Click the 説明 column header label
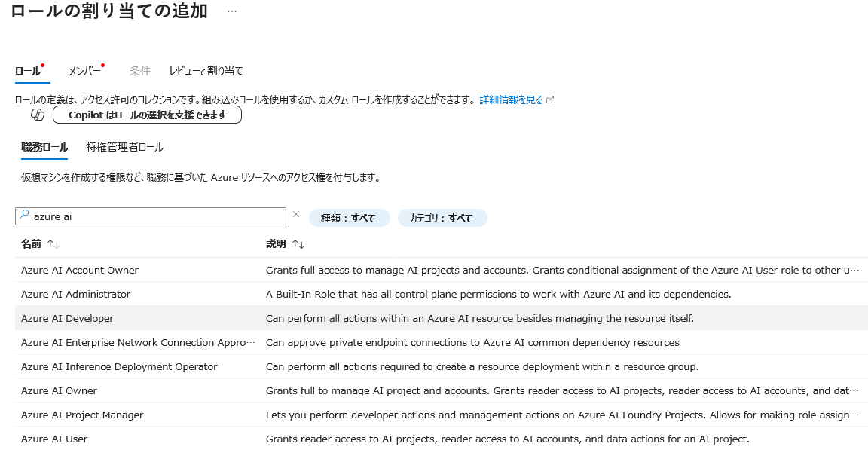 coord(276,244)
